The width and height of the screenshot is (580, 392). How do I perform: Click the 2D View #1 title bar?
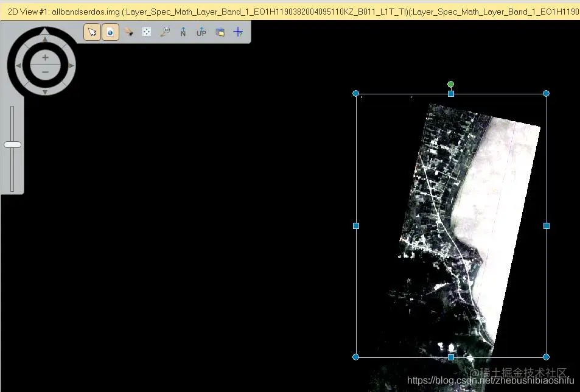pos(290,12)
